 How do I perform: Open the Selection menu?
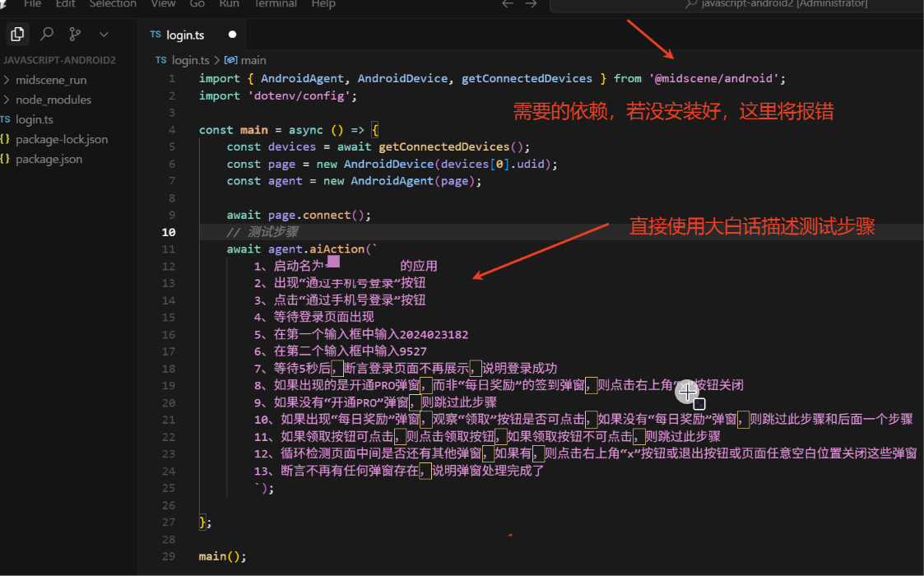(113, 4)
